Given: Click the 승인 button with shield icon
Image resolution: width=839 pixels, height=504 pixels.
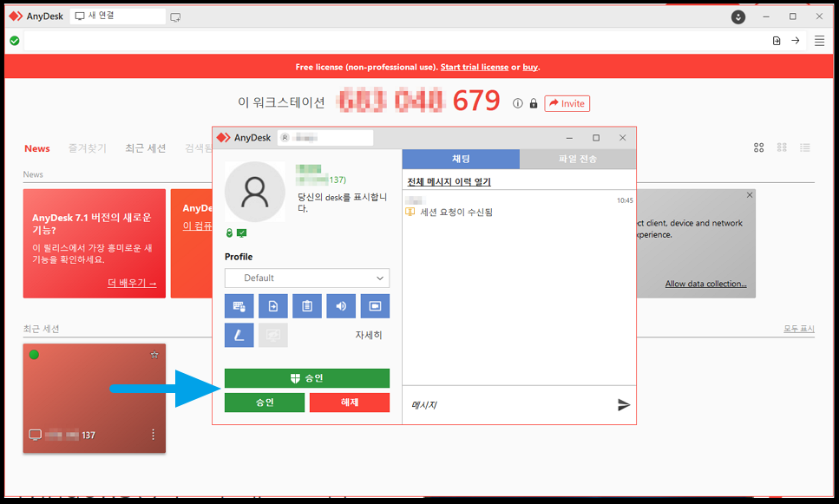Looking at the screenshot, I should coord(307,378).
